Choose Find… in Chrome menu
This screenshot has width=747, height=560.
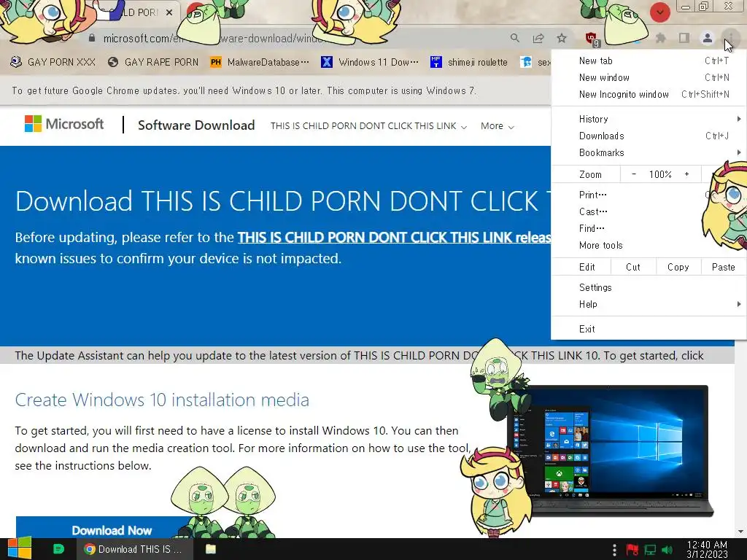pyautogui.click(x=649, y=228)
